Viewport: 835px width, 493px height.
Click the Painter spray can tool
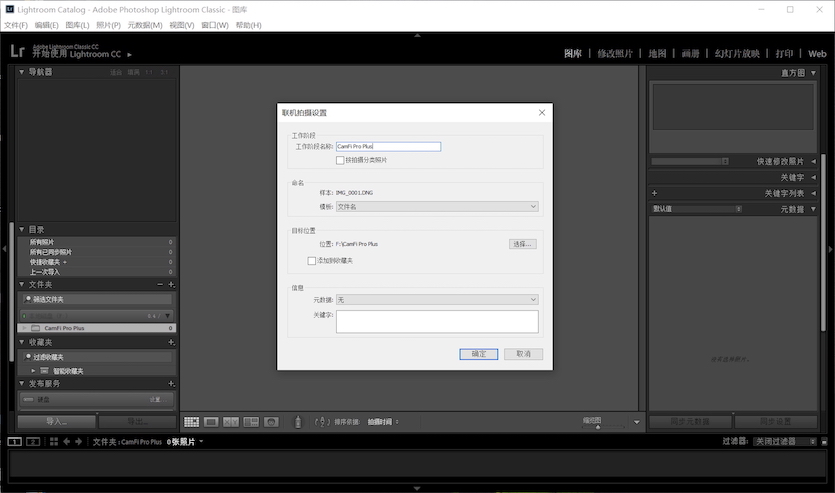(297, 422)
